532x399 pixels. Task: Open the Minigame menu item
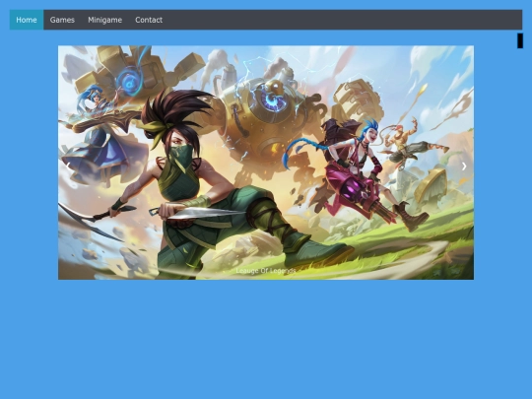tap(104, 20)
